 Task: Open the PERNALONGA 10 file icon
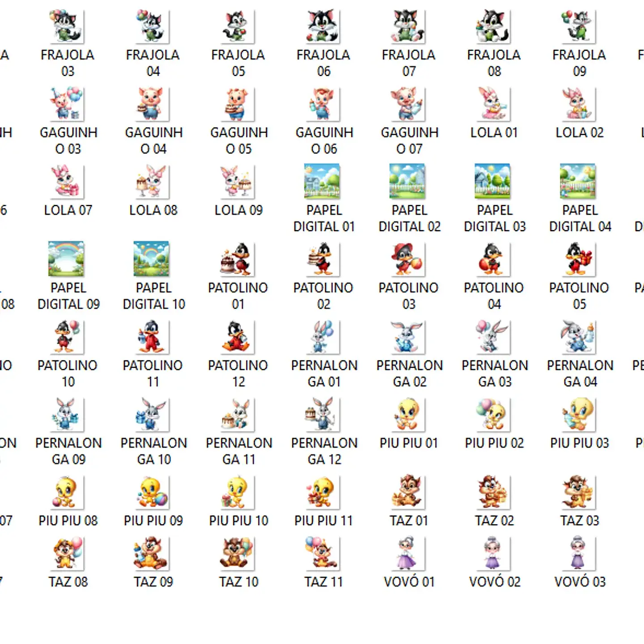pyautogui.click(x=153, y=415)
